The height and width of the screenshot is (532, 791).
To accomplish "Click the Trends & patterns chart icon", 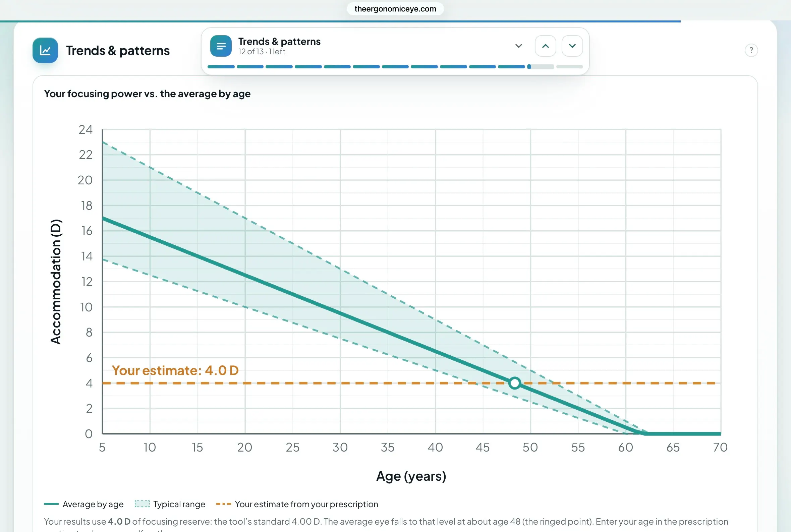I will (45, 50).
